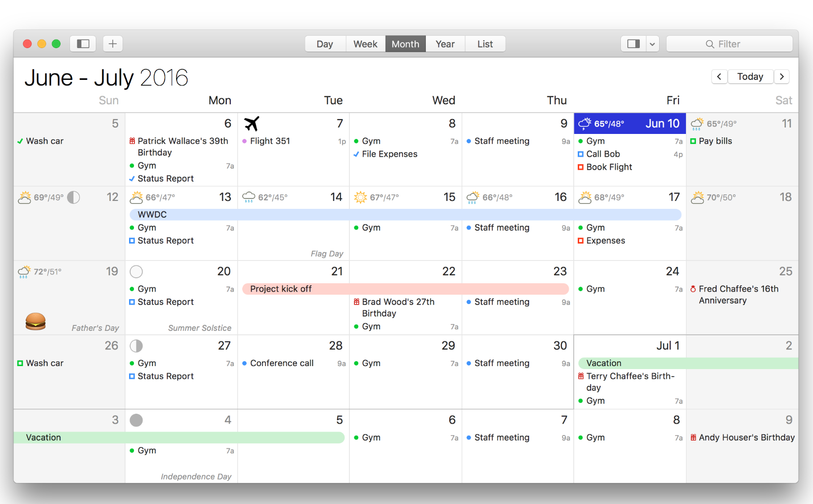
Task: Open the panel options dropdown arrow
Action: pos(652,44)
